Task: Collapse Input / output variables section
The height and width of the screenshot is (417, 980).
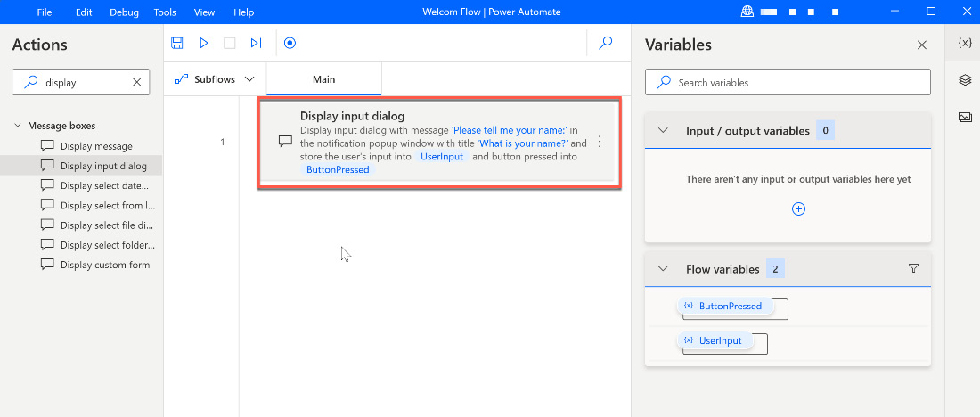Action: pos(663,130)
